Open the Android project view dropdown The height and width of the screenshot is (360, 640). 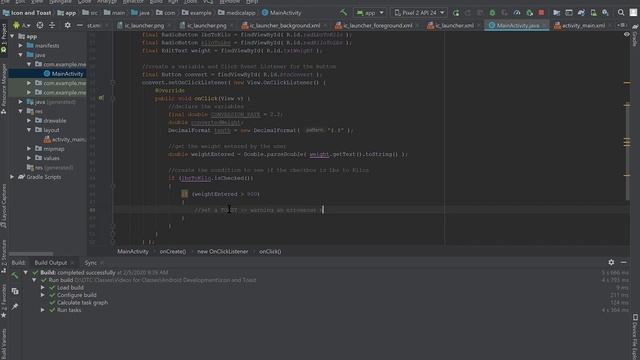click(21, 25)
